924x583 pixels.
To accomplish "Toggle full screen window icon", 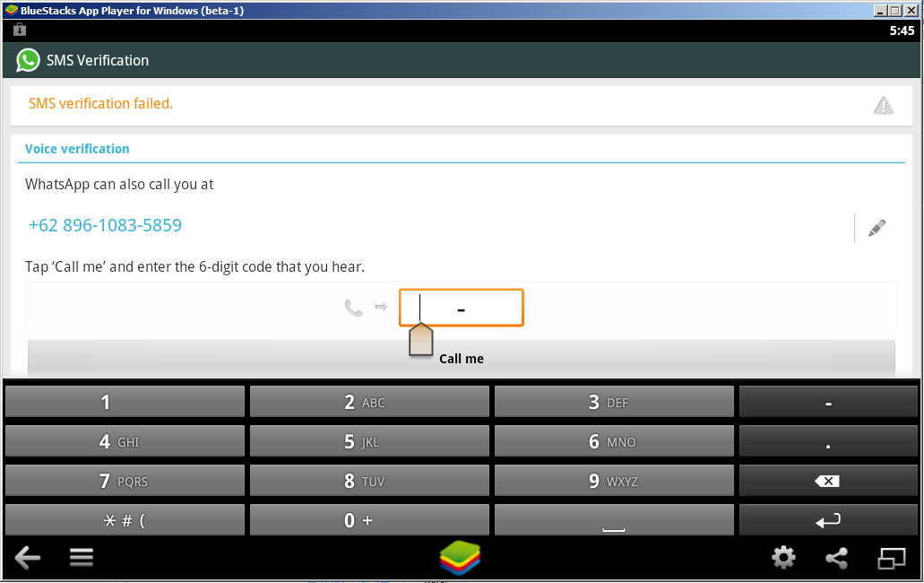I will coord(892,558).
